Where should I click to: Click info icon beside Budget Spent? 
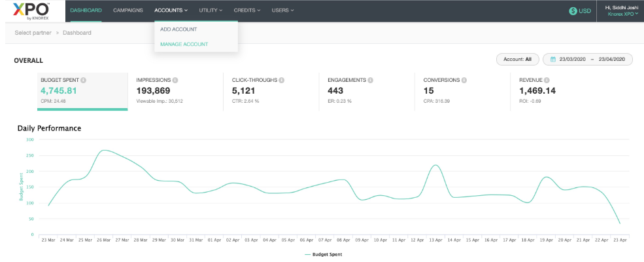point(84,80)
